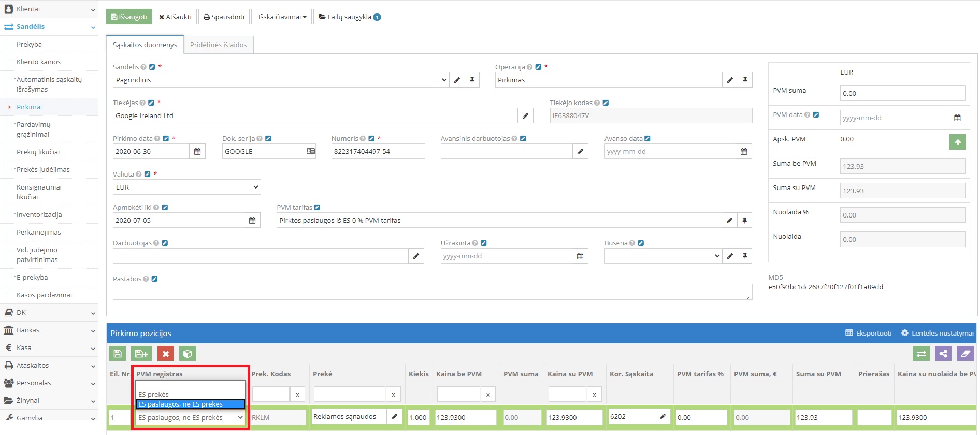The image size is (980, 435).
Task: Click the Išsaugoti button
Action: point(129,17)
